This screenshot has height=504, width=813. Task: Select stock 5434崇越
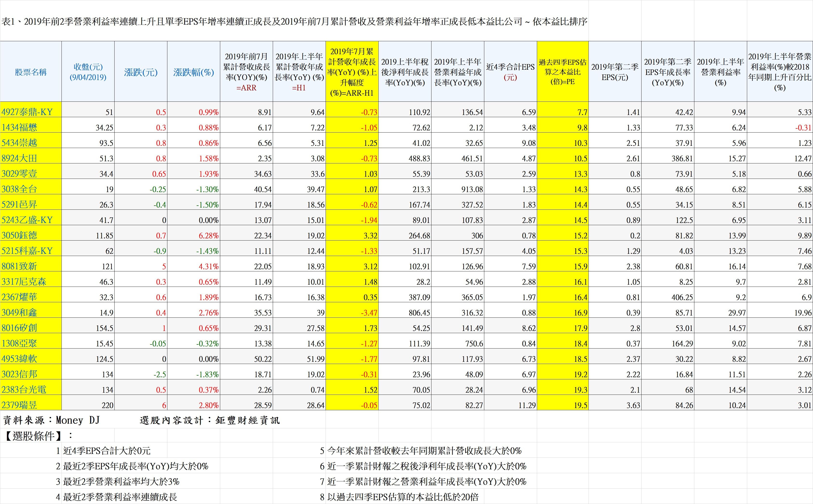coord(30,143)
